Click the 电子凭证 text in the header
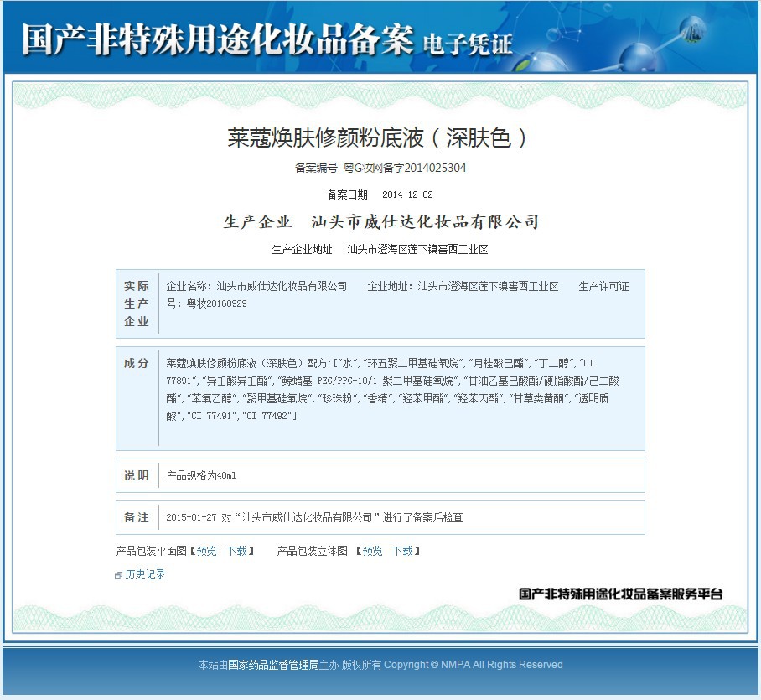This screenshot has width=761, height=700. [468, 44]
